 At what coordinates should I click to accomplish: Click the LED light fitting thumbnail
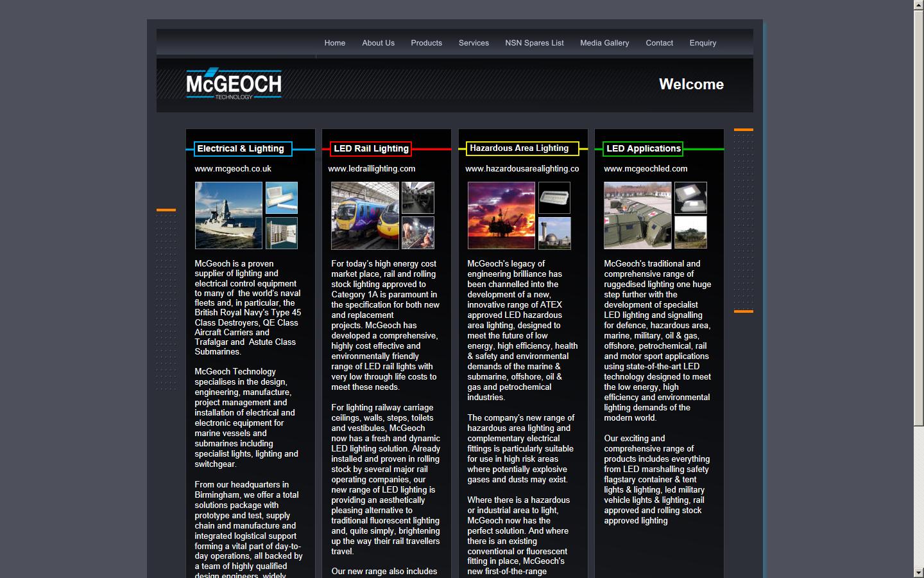(x=282, y=198)
